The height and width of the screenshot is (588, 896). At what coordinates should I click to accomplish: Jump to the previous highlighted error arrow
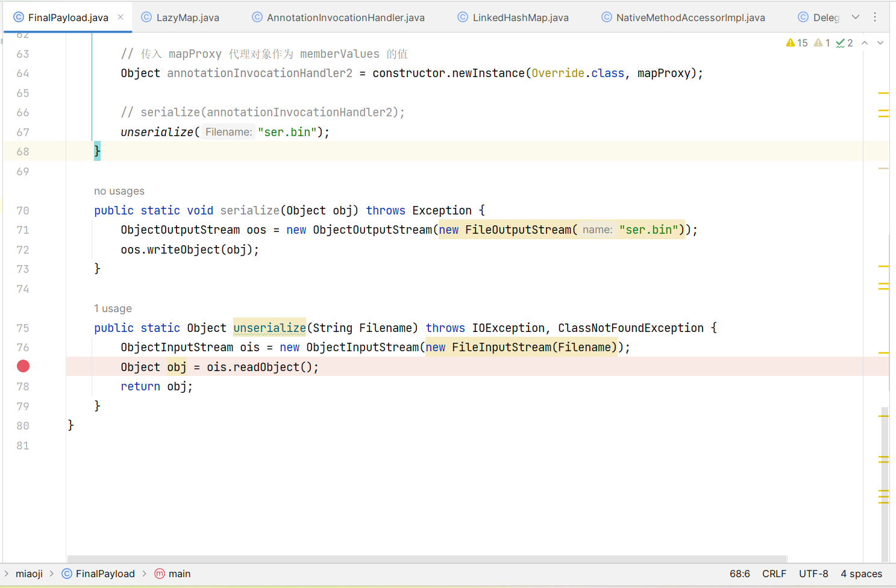[865, 43]
